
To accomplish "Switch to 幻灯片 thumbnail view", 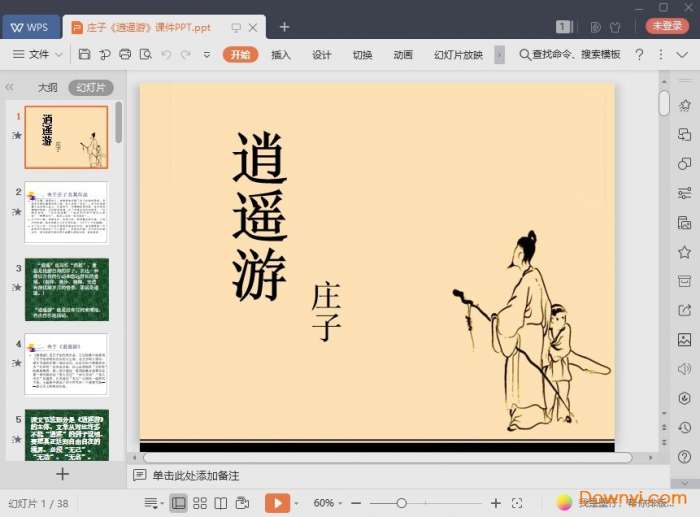I will 91,88.
